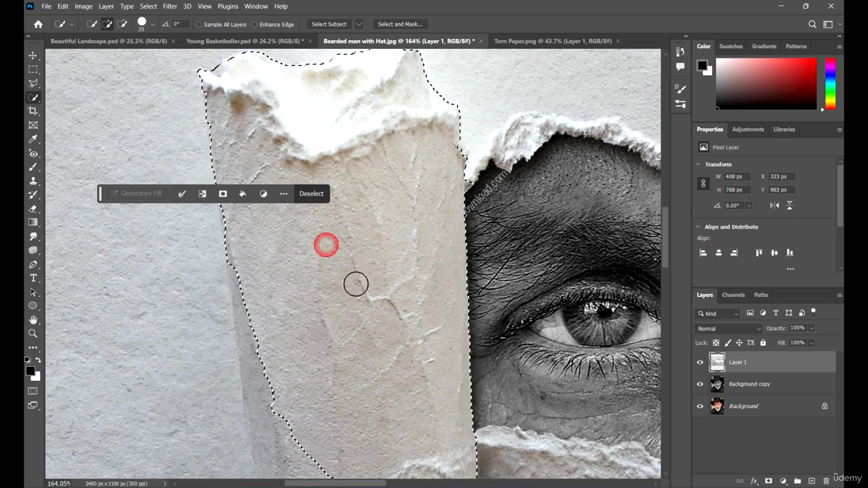Select the Move tool
Image resolution: width=868 pixels, height=488 pixels.
pos(33,56)
